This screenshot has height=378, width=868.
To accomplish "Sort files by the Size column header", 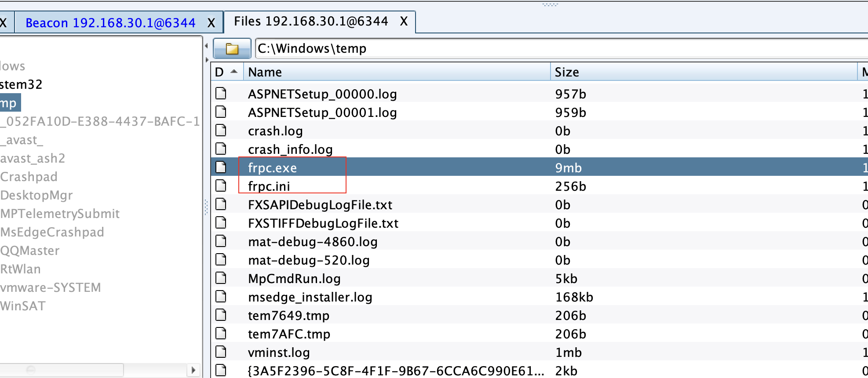I will point(704,72).
